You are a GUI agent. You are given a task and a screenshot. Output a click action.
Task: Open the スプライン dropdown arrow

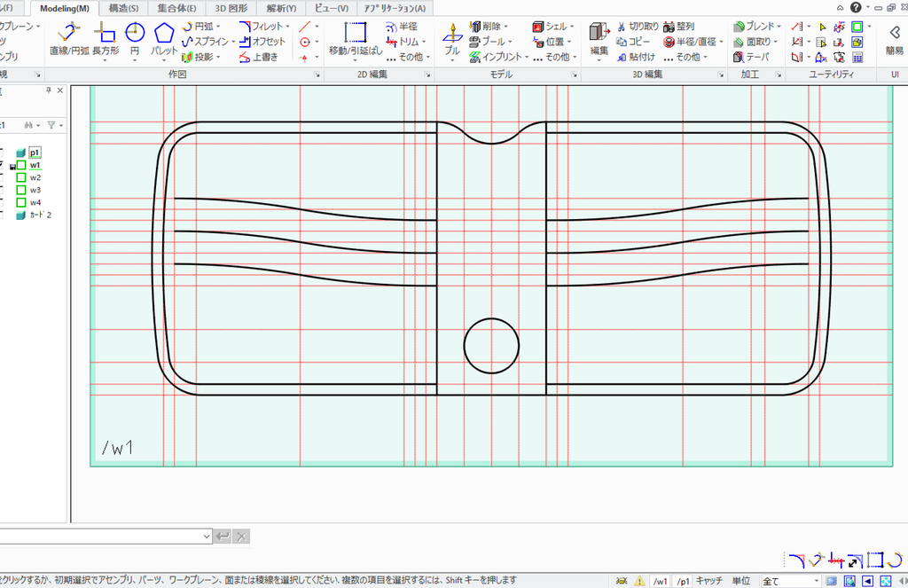click(x=233, y=43)
